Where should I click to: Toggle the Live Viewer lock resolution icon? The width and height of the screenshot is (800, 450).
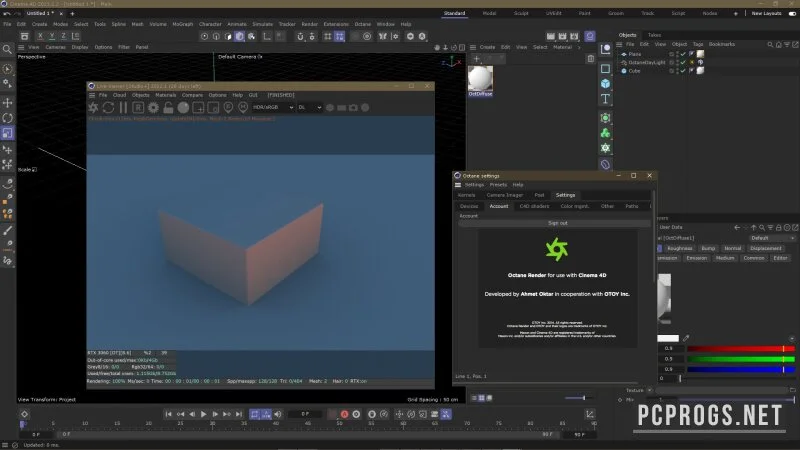pyautogui.click(x=168, y=108)
